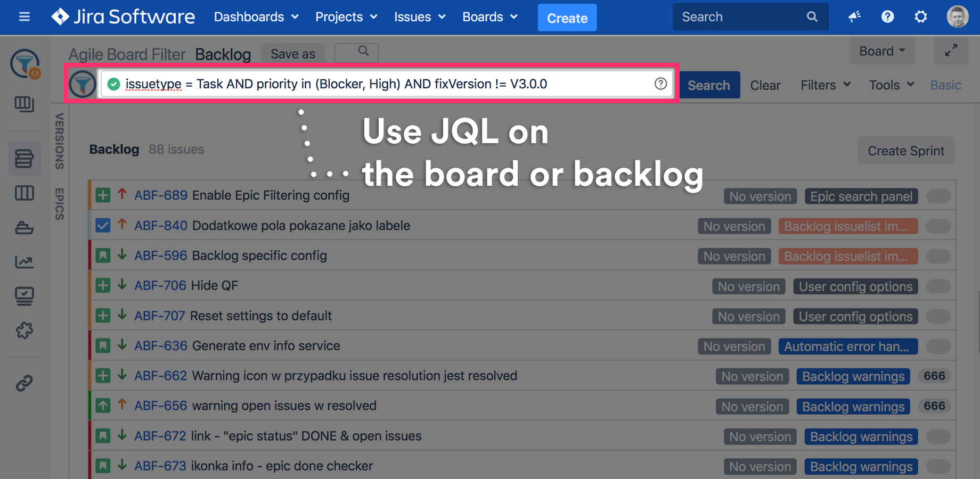Open the Boards menu in the top bar
This screenshot has height=479, width=980.
(x=489, y=16)
